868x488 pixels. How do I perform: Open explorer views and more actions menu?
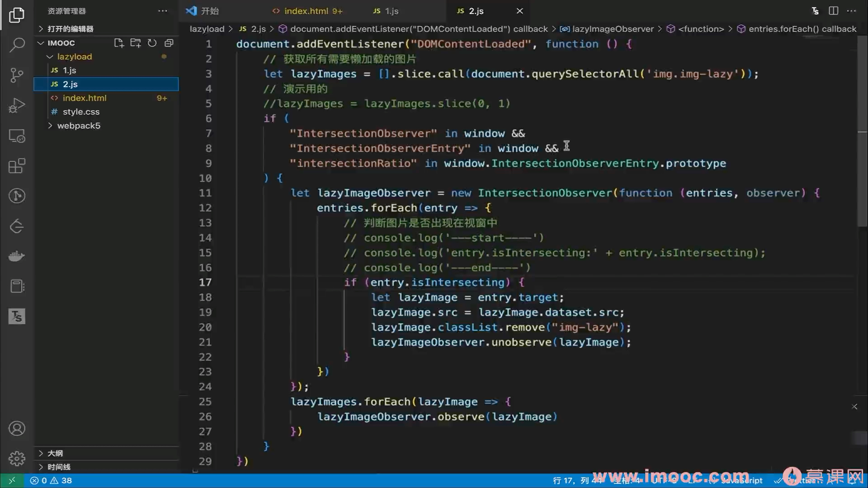pos(163,11)
